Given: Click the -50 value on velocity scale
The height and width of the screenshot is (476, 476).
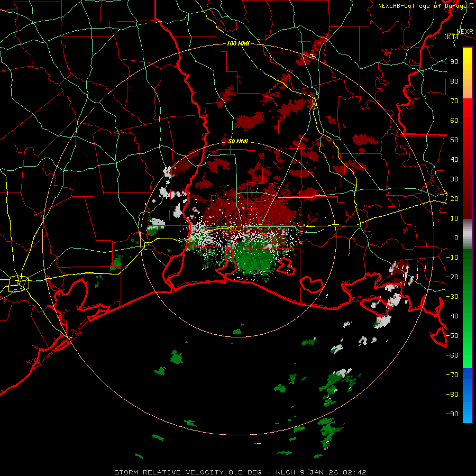Looking at the screenshot, I should click(452, 336).
